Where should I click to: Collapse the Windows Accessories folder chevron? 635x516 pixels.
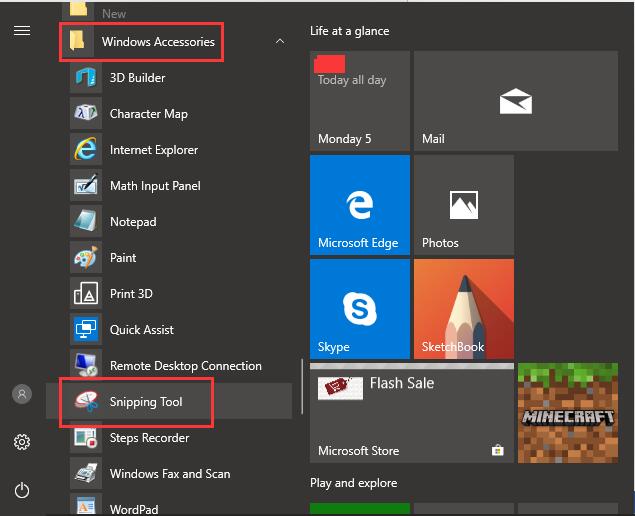click(x=280, y=41)
